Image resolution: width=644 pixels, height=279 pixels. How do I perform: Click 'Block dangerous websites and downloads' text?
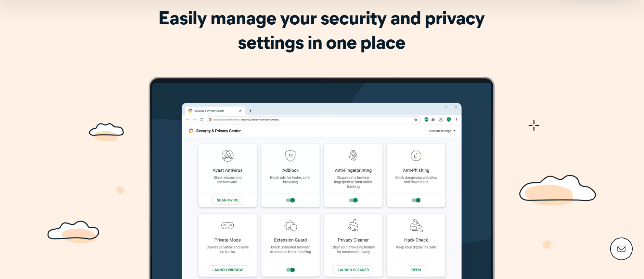pyautogui.click(x=416, y=180)
